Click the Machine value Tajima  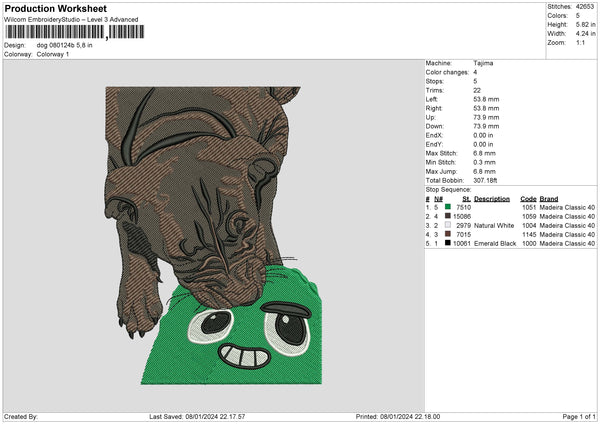point(483,63)
